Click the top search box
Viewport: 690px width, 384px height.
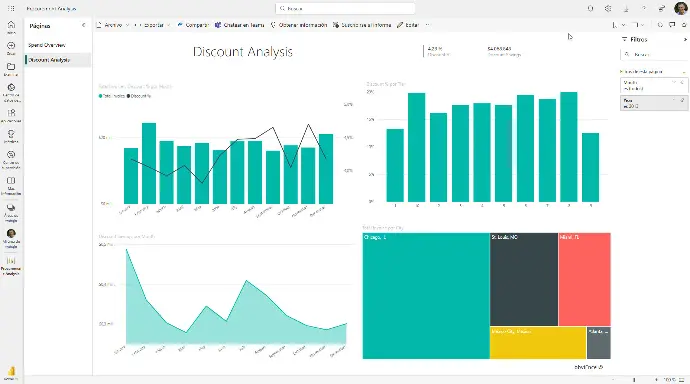[x=345, y=8]
